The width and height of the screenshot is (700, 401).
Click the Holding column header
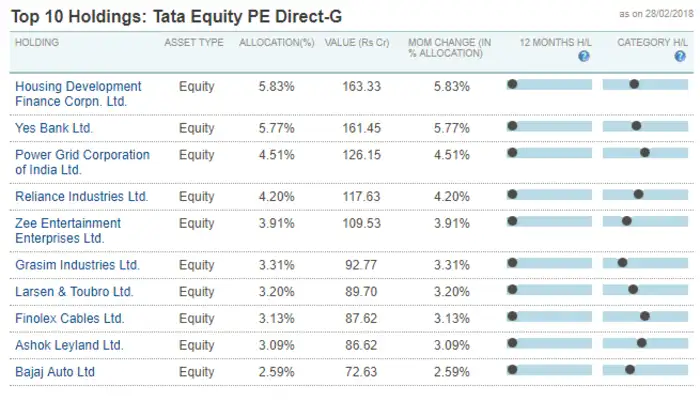(38, 42)
